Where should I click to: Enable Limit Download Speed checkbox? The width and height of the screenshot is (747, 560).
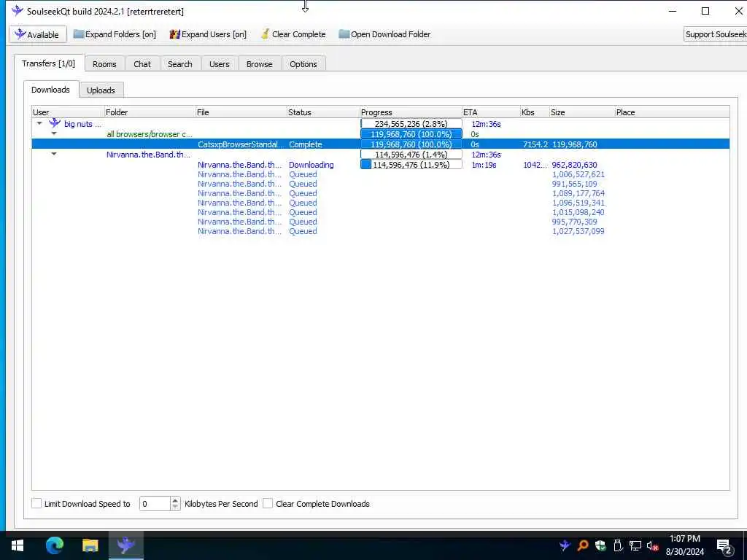(36, 503)
